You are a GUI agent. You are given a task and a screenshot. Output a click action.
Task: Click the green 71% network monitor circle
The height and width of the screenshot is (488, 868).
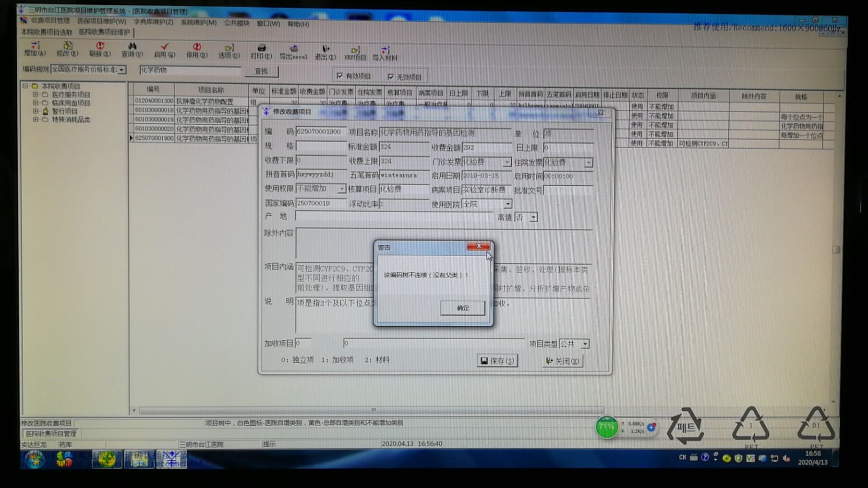[606, 427]
